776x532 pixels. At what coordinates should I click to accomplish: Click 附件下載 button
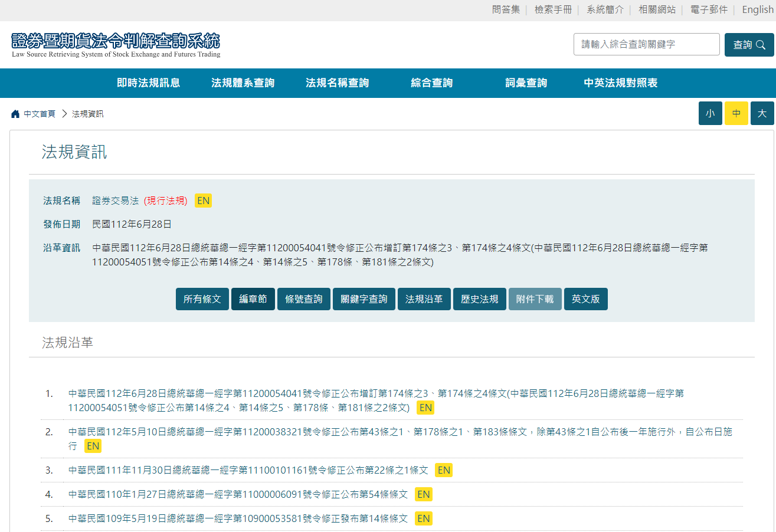pos(535,299)
